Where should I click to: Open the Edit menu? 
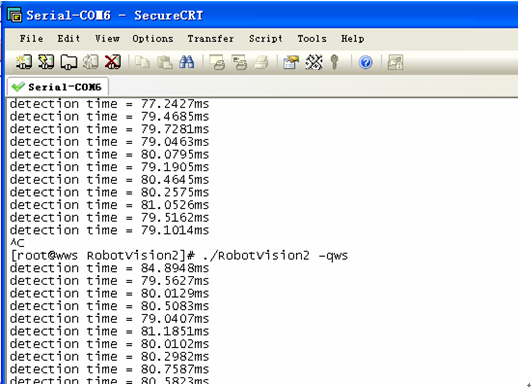(69, 39)
